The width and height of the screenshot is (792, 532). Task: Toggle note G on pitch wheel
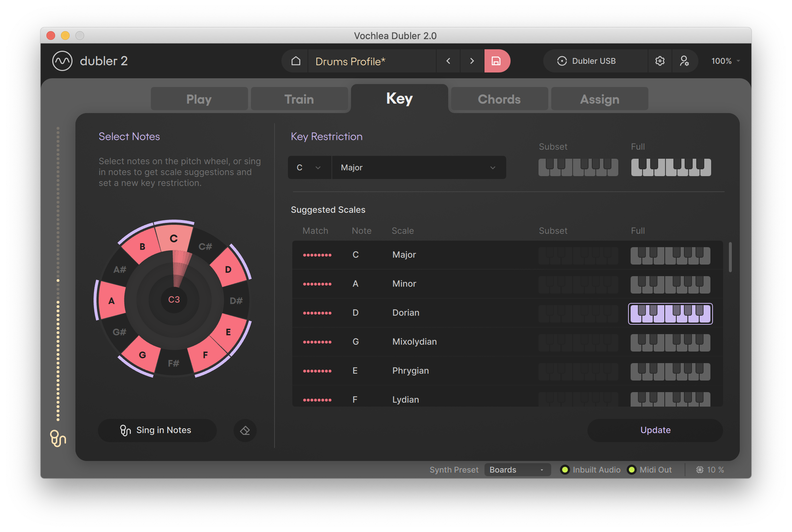coord(143,355)
